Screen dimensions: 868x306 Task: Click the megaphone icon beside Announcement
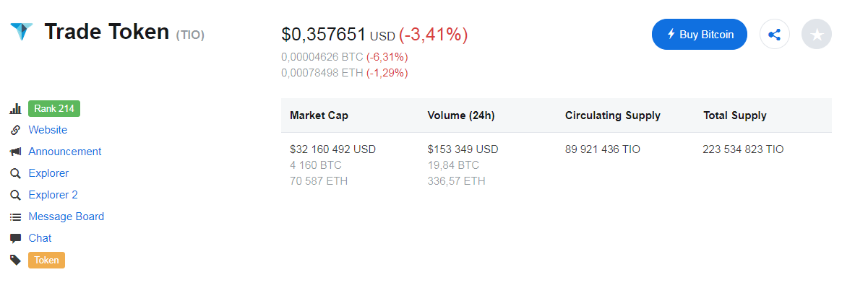(15, 152)
